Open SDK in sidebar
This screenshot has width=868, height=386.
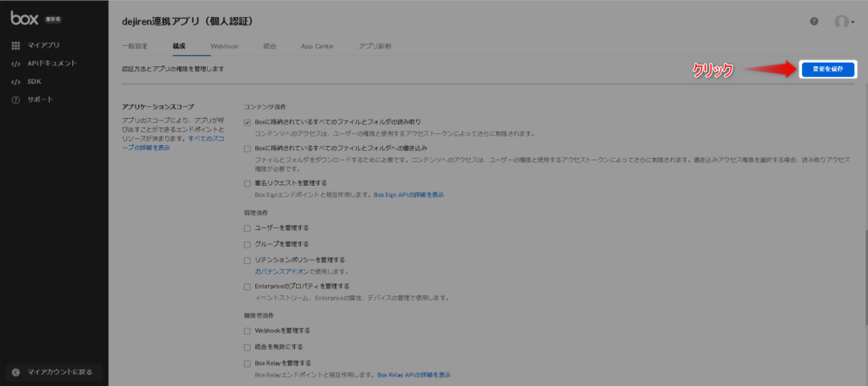point(34,82)
